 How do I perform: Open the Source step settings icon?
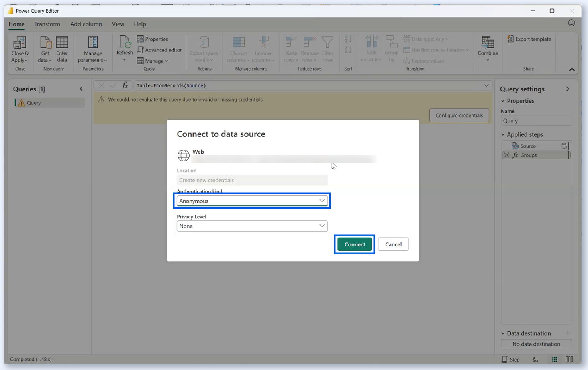(x=564, y=146)
